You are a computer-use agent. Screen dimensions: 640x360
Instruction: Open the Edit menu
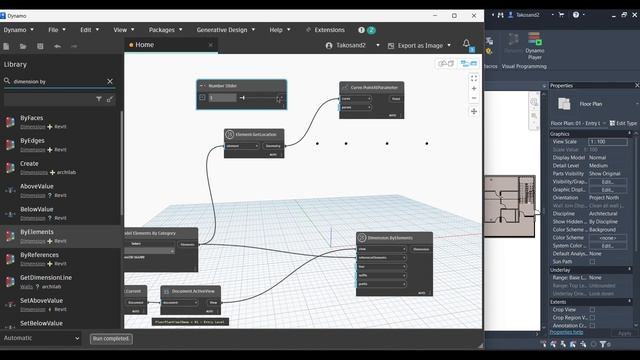[x=89, y=30]
